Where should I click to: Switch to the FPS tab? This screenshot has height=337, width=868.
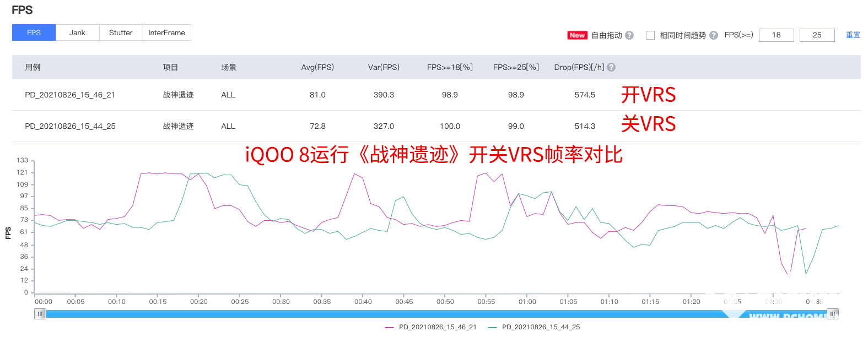click(x=34, y=32)
